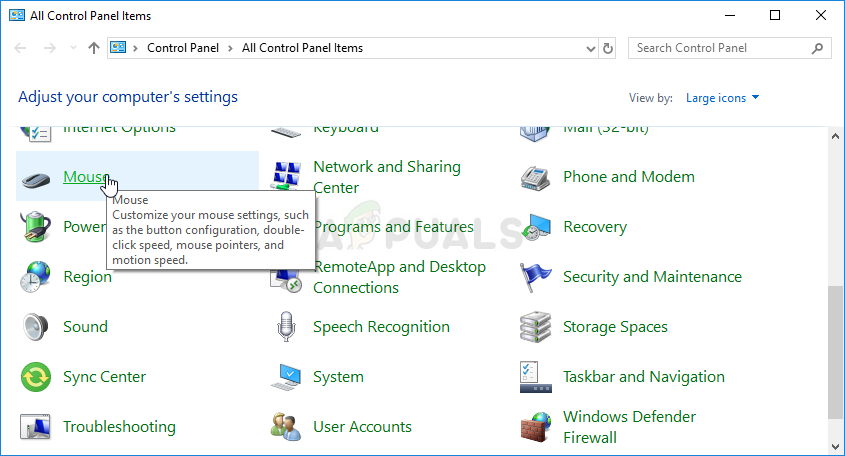
Task: Open the Mouse link
Action: tap(86, 177)
